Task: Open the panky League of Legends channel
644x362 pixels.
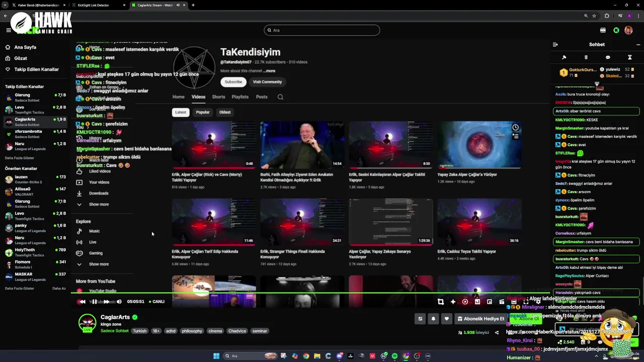Action: point(35,228)
